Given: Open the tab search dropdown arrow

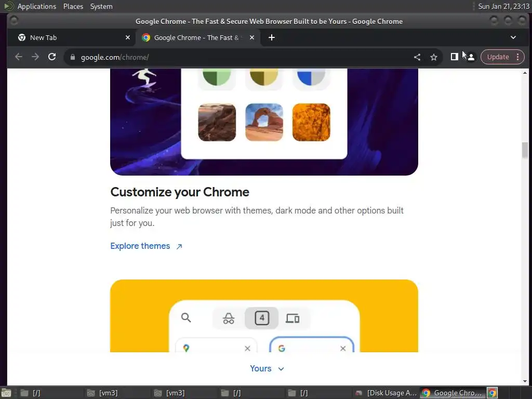Looking at the screenshot, I should (x=513, y=37).
